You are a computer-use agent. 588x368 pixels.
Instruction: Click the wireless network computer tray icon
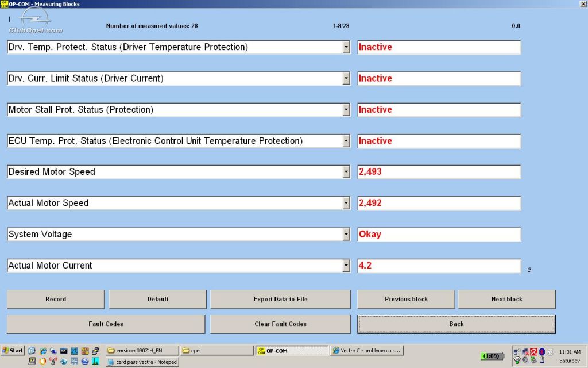517,352
